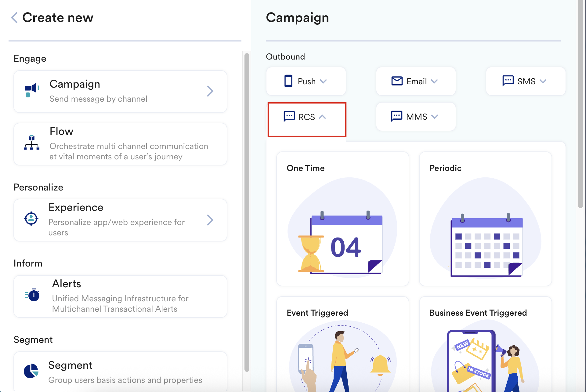Image resolution: width=586 pixels, height=392 pixels.
Task: Click the Segment pie chart icon
Action: (31, 371)
